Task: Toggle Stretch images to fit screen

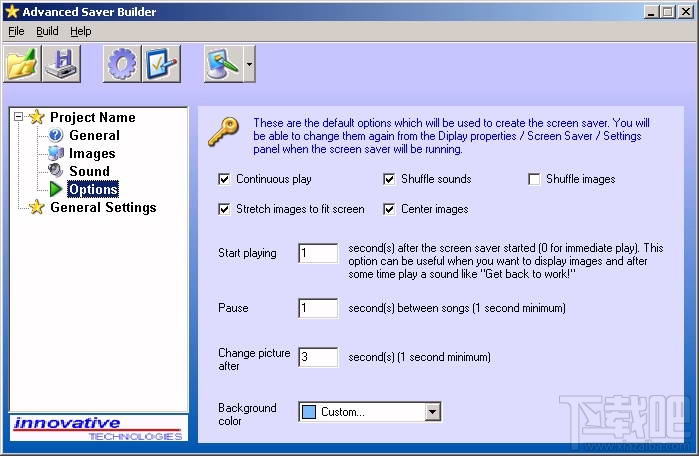Action: click(x=224, y=209)
